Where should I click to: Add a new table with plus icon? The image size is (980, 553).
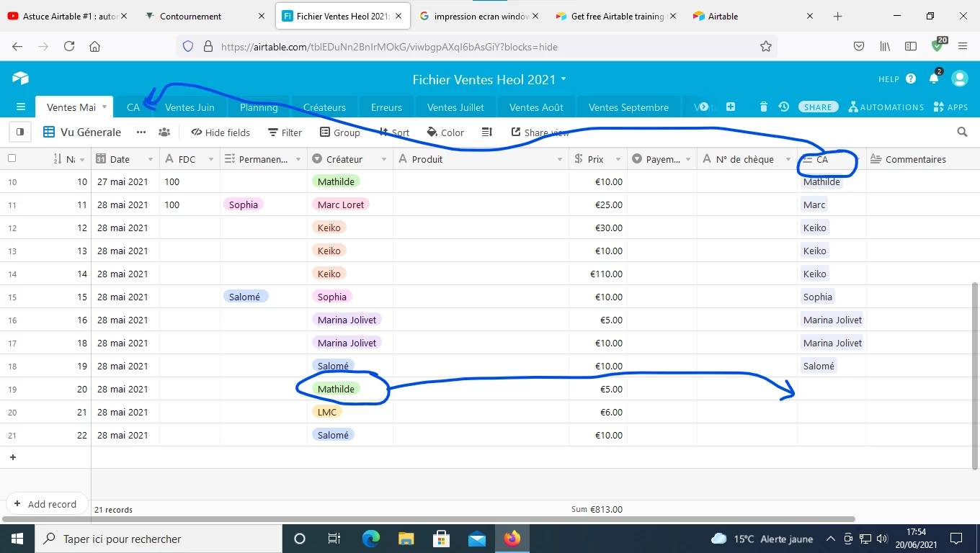coord(731,107)
